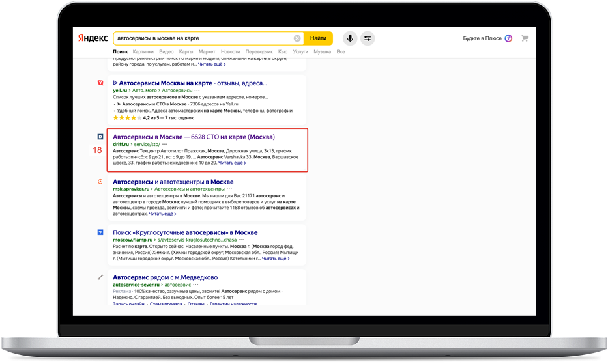Click the Yandex Plus badge icon
This screenshot has width=608, height=364.
click(508, 38)
